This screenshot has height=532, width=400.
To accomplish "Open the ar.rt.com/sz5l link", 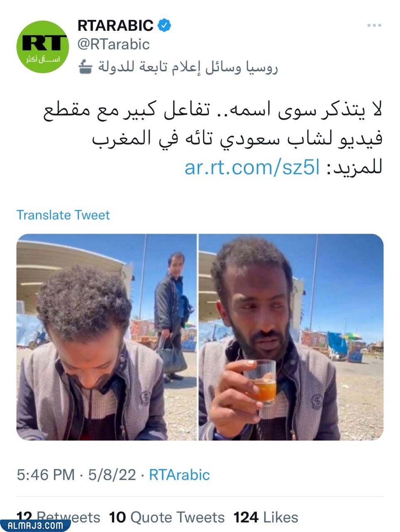I will click(x=252, y=168).
